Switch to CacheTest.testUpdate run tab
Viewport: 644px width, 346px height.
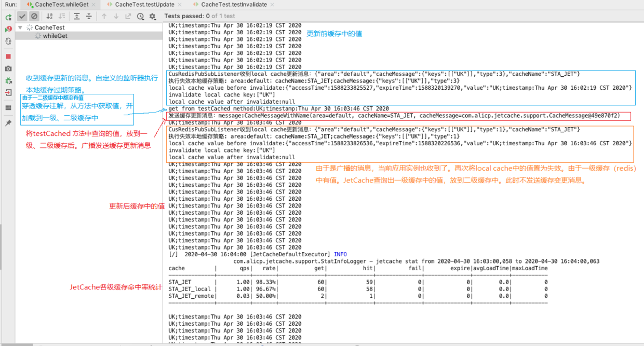(x=144, y=4)
